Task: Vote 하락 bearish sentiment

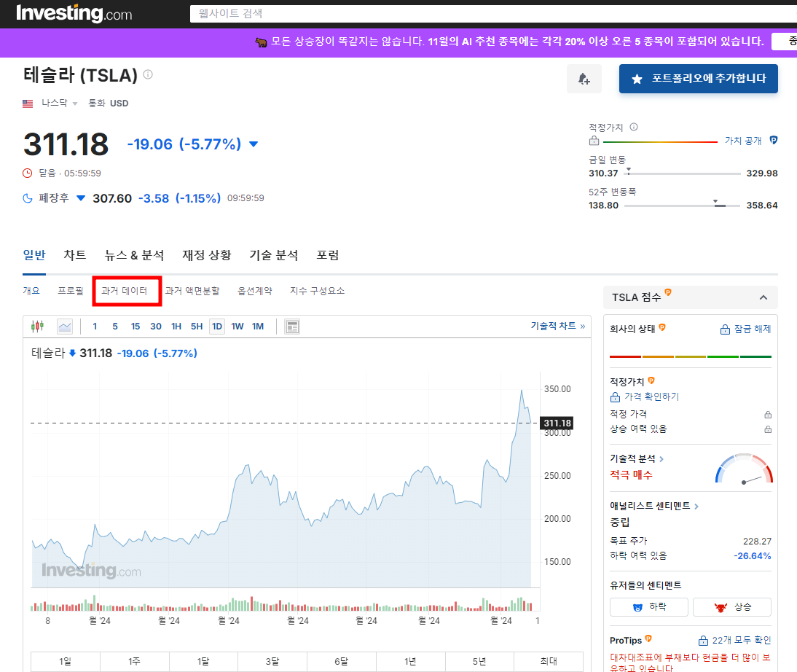Action: (x=649, y=607)
